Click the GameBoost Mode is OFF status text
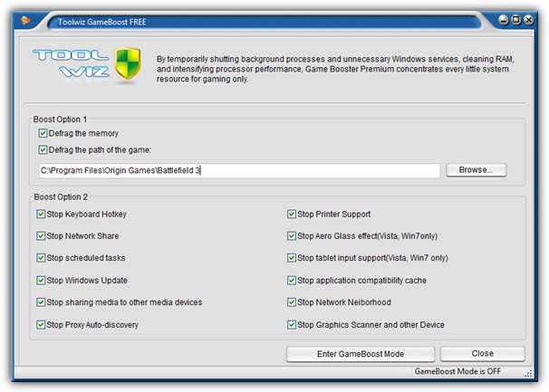This screenshot has width=549, height=392. click(457, 371)
